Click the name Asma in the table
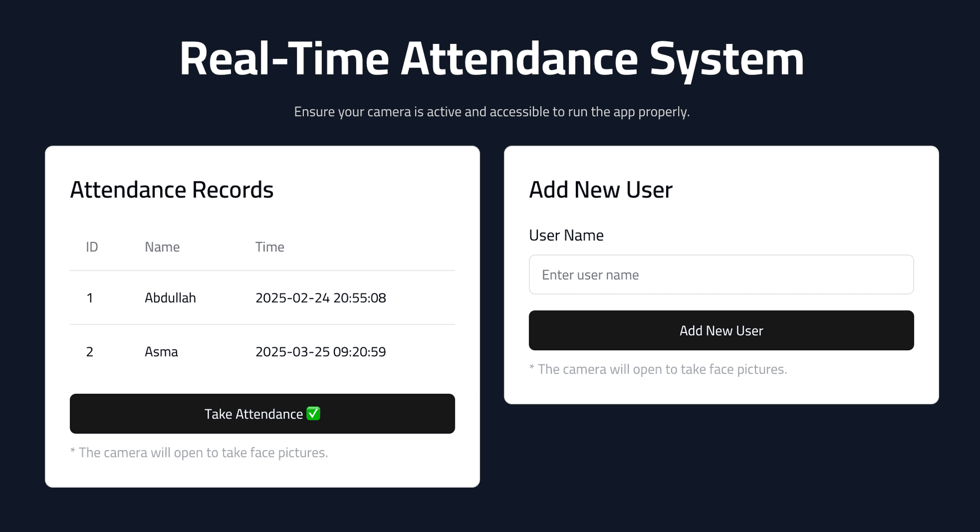 click(161, 351)
